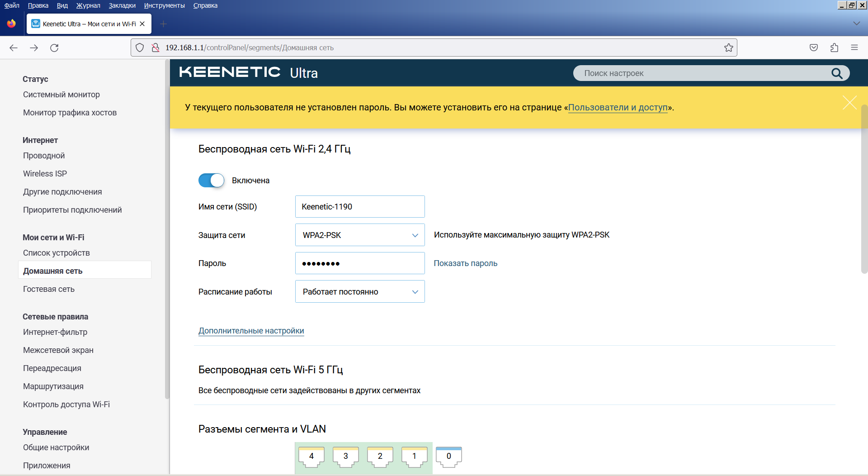The image size is (868, 476).
Task: Select Ethernet port 0 connector
Action: pos(449,457)
